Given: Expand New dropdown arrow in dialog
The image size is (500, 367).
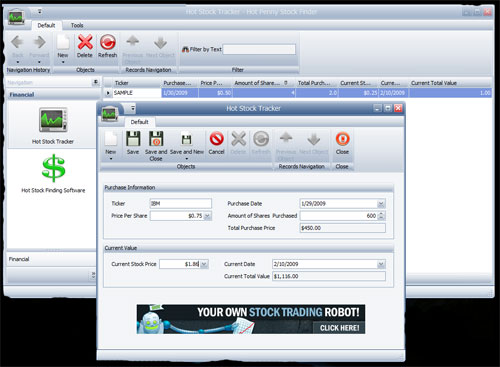Looking at the screenshot, I should click(x=111, y=159).
